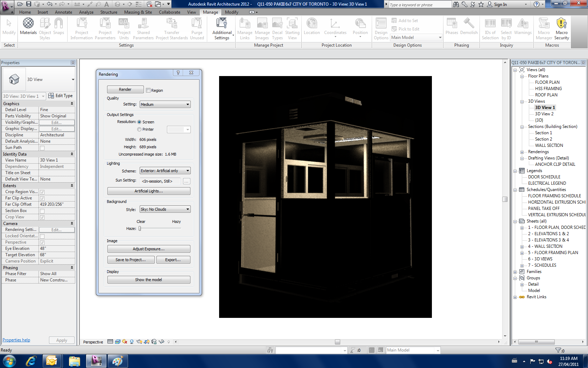This screenshot has width=588, height=368.
Task: Select the Printer resolution radio button
Action: coord(139,129)
